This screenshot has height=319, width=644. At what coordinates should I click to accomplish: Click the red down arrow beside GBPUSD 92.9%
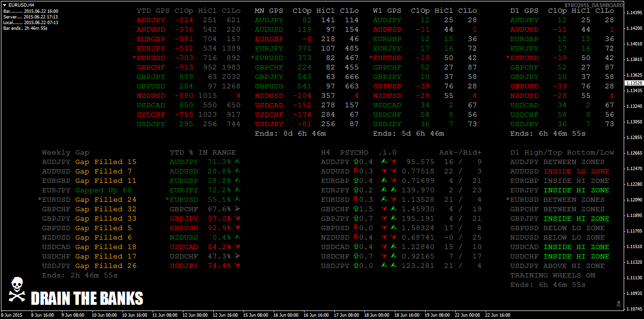tap(237, 228)
